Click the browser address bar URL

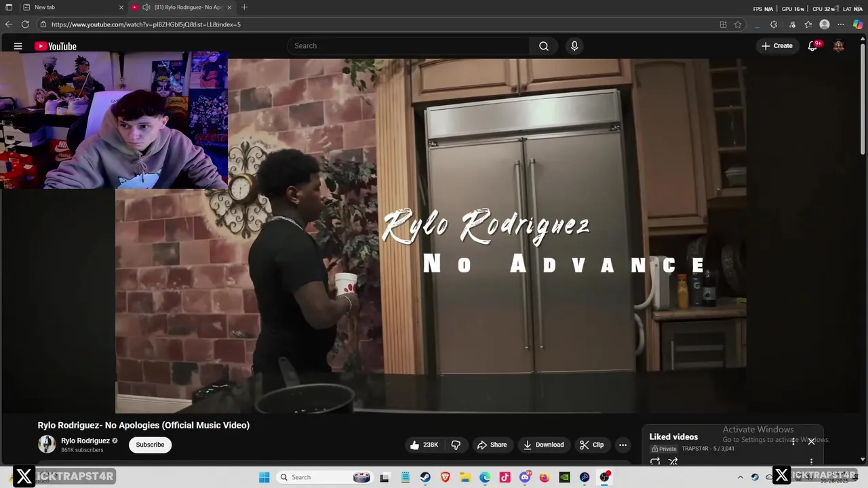click(146, 24)
